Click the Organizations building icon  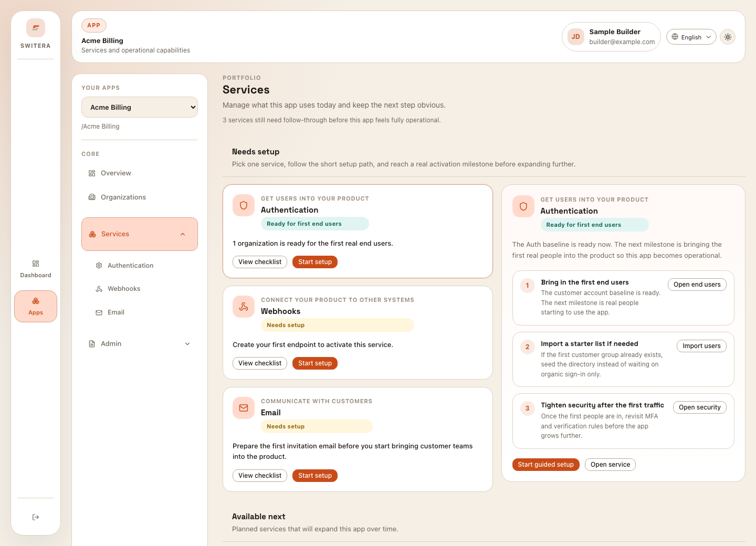[92, 197]
